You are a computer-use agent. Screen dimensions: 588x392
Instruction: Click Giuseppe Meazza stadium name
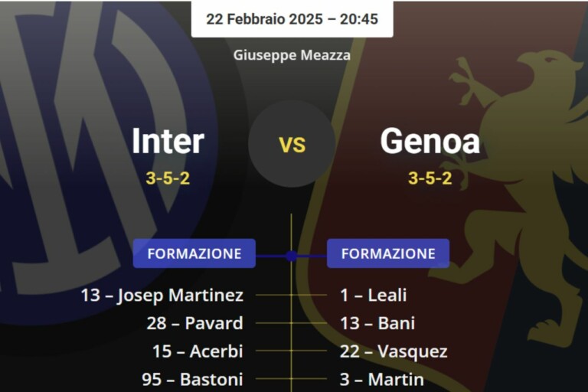coord(292,54)
